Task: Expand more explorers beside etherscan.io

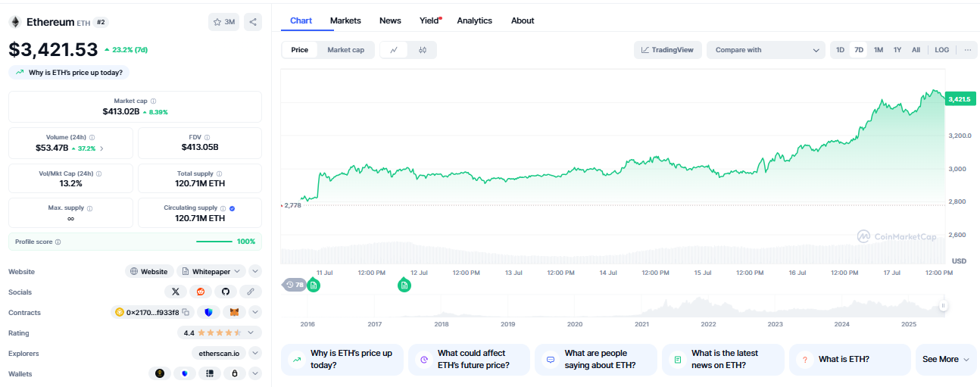Action: (255, 353)
